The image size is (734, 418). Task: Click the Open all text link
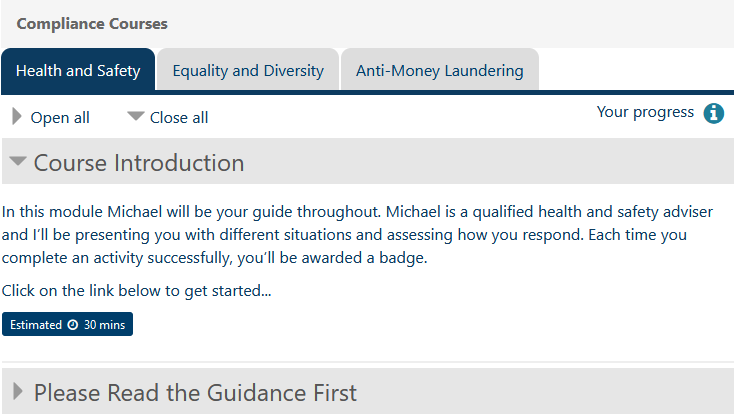(x=60, y=118)
